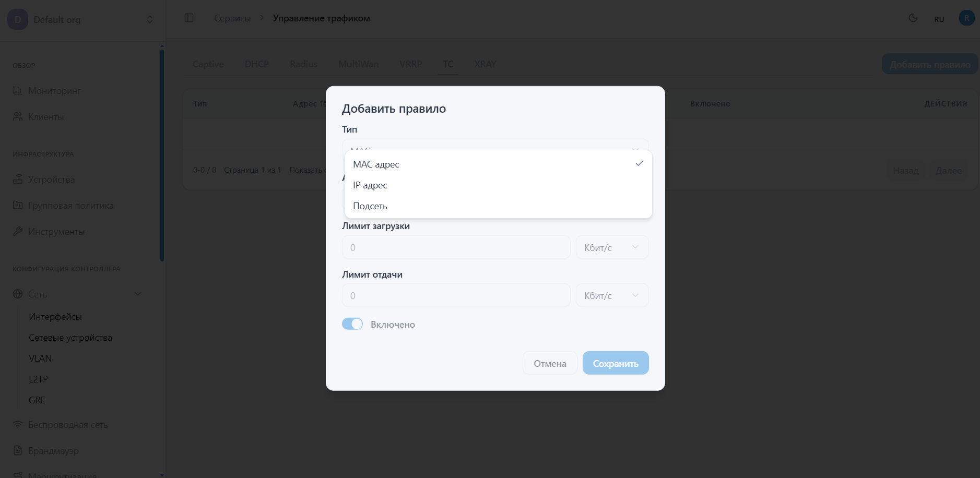Switch to the DHCP tab

coord(255,64)
